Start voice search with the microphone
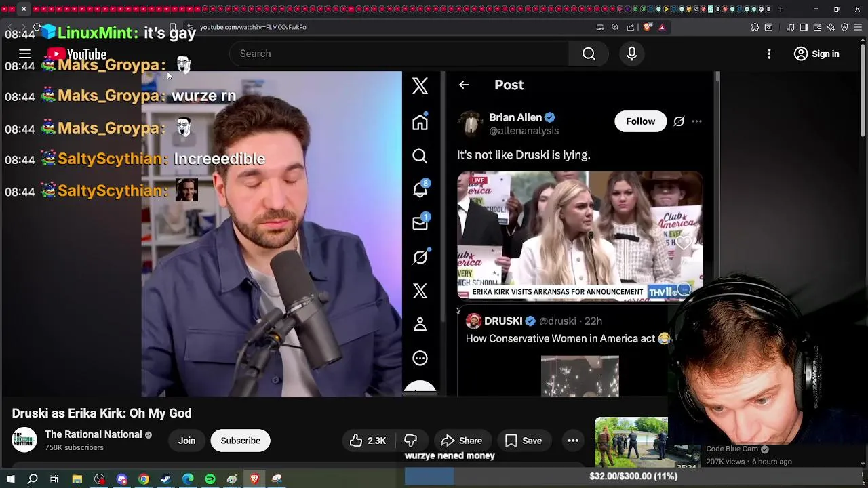The width and height of the screenshot is (868, 488). [x=632, y=54]
